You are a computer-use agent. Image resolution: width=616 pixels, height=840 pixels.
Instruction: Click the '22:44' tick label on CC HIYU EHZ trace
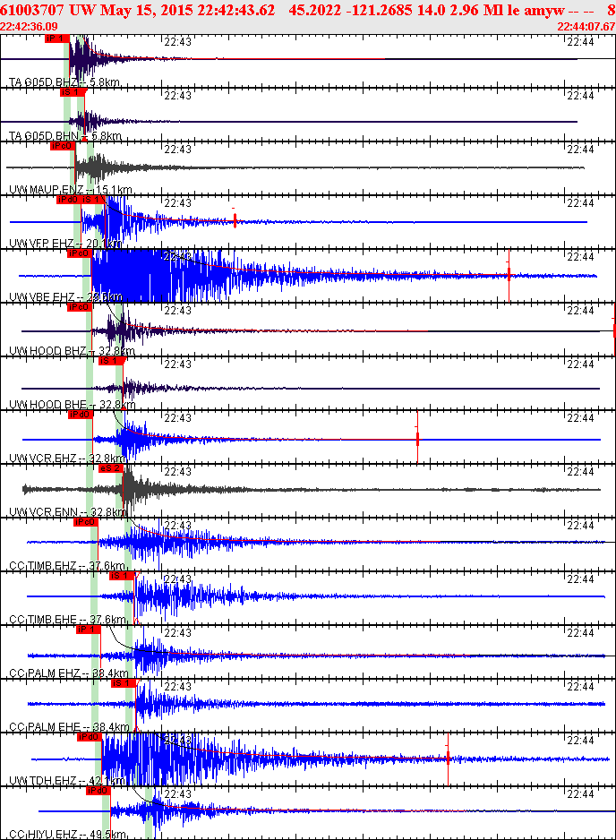(x=581, y=794)
